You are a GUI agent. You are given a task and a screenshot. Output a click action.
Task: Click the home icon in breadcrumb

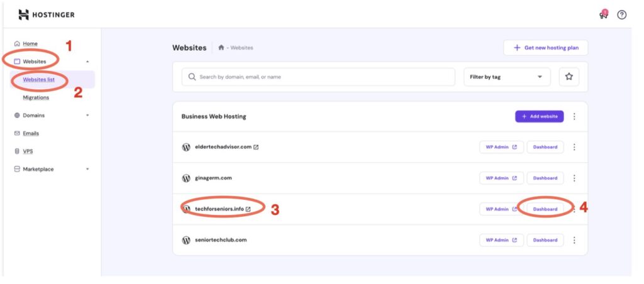coord(221,48)
